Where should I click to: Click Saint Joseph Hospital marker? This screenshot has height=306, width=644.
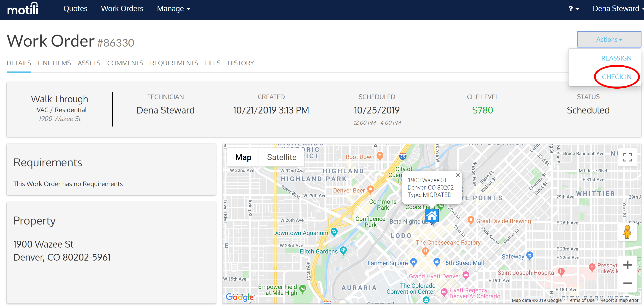coord(561,272)
